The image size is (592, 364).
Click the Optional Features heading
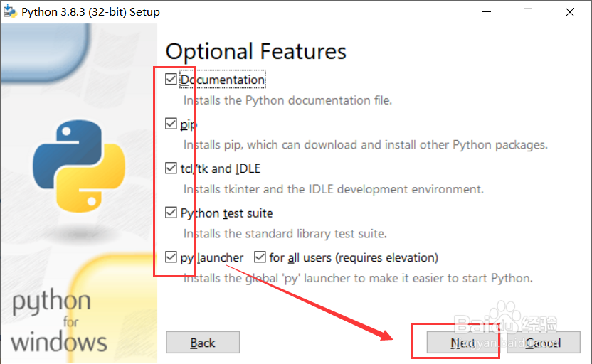(255, 51)
